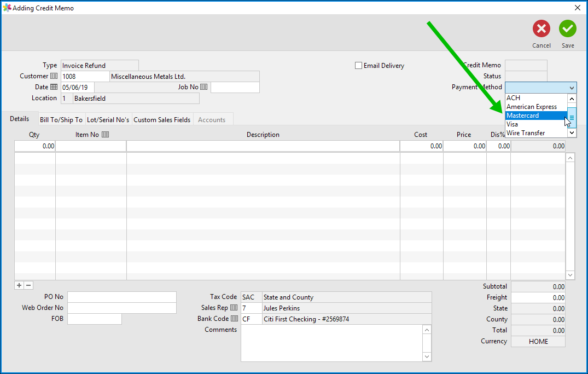Choose Mastercard from the payment list

pyautogui.click(x=536, y=116)
